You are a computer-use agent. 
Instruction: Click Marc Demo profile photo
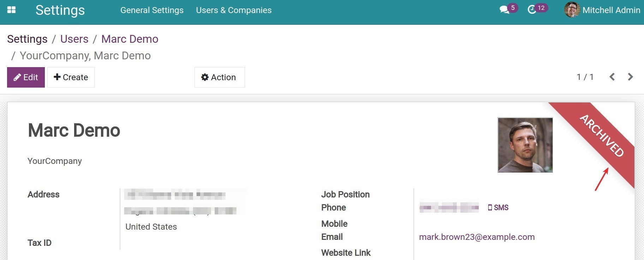coord(525,145)
